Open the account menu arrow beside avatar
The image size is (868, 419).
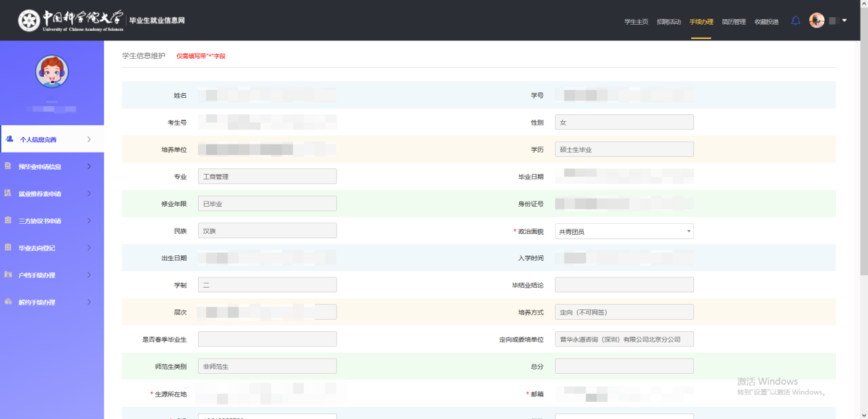[x=845, y=21]
